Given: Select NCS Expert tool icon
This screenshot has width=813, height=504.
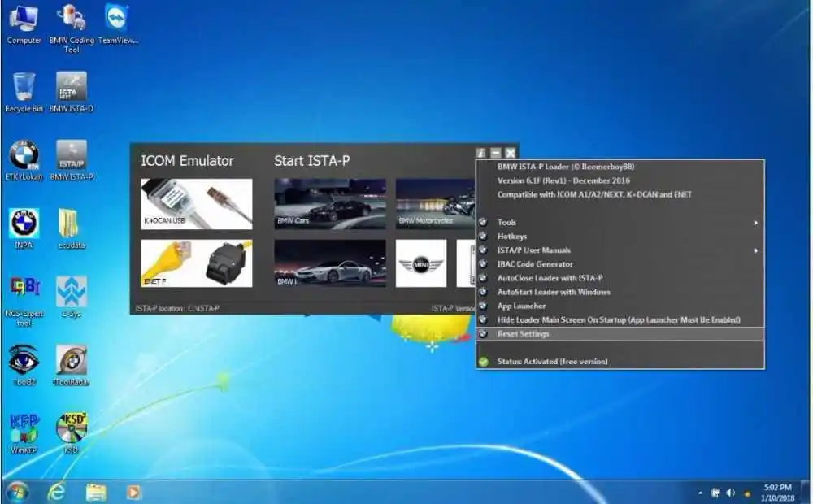Looking at the screenshot, I should [24, 302].
